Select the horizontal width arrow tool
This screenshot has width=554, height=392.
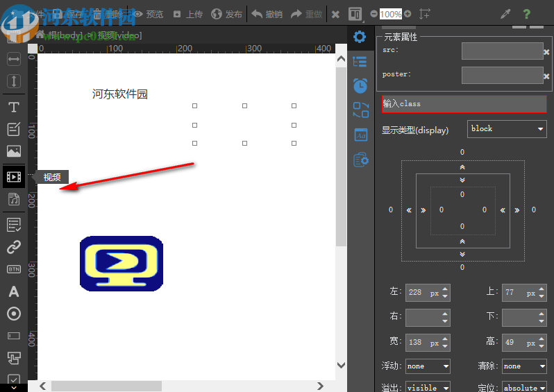14,59
